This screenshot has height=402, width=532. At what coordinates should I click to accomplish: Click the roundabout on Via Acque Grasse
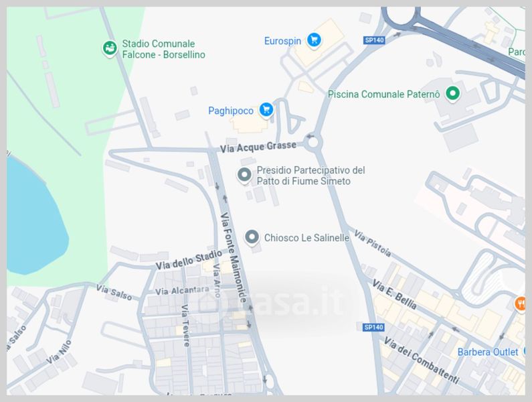tap(313, 142)
